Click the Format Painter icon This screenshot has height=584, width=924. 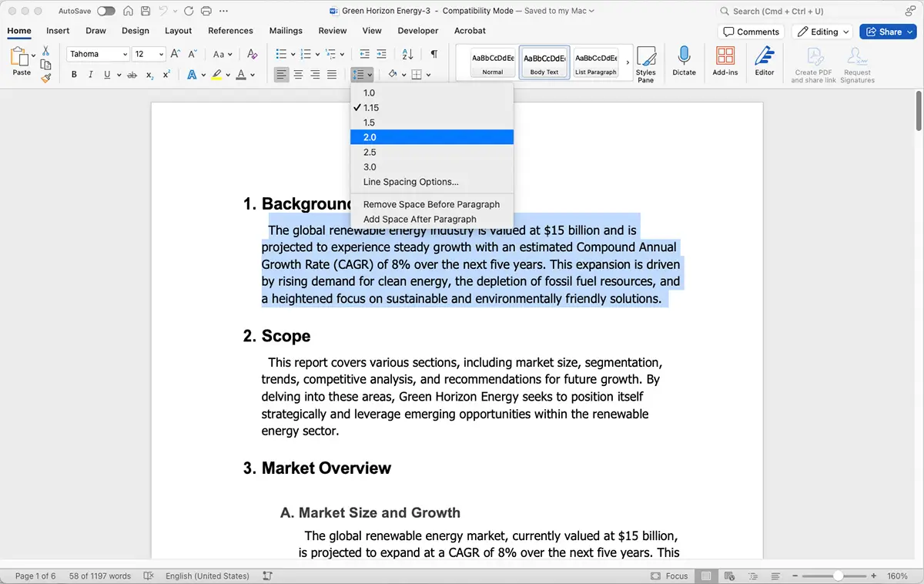[x=45, y=77]
